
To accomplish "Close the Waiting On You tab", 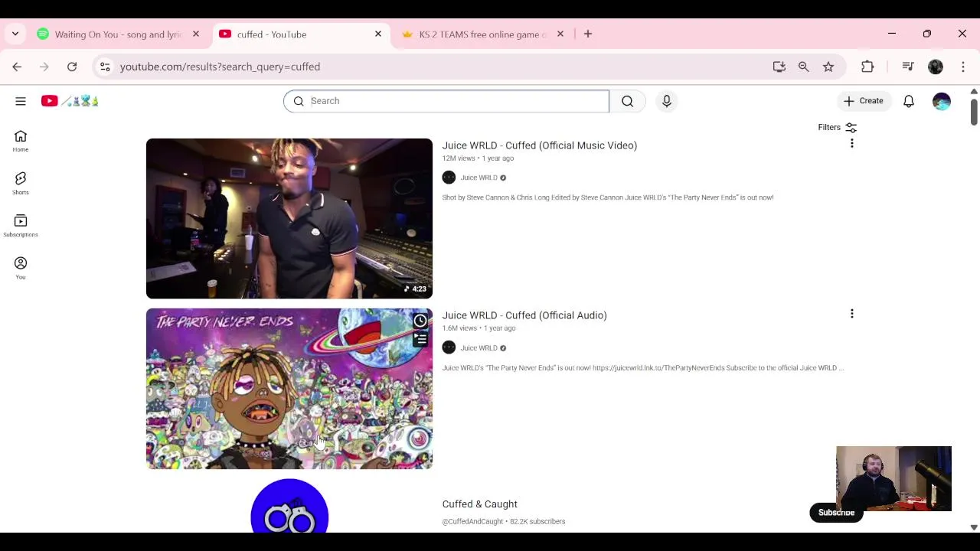I will point(196,34).
